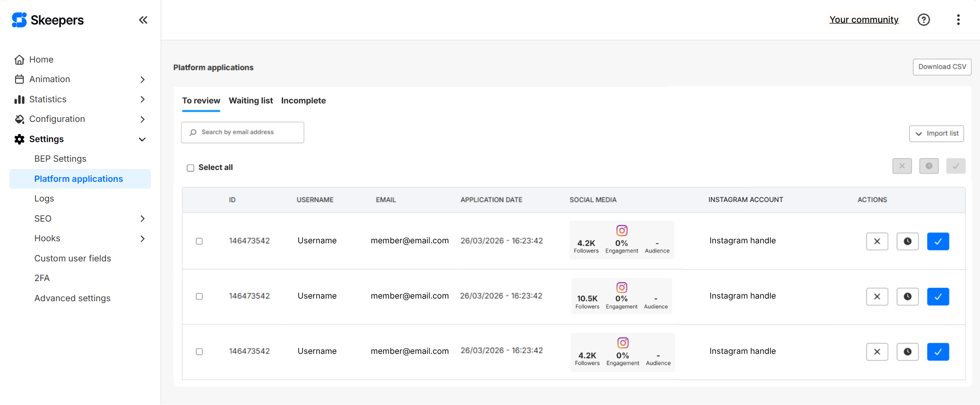Collapse the sidebar with double-chevron icon

coord(143,20)
